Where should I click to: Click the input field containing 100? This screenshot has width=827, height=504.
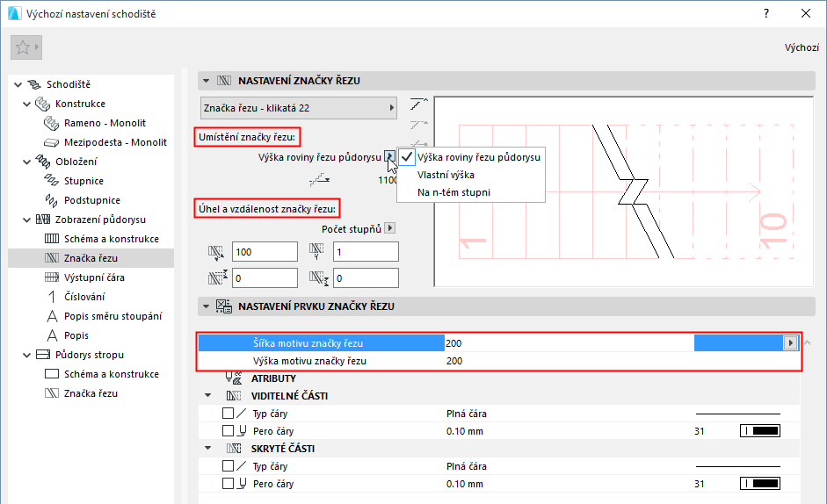[x=265, y=252]
